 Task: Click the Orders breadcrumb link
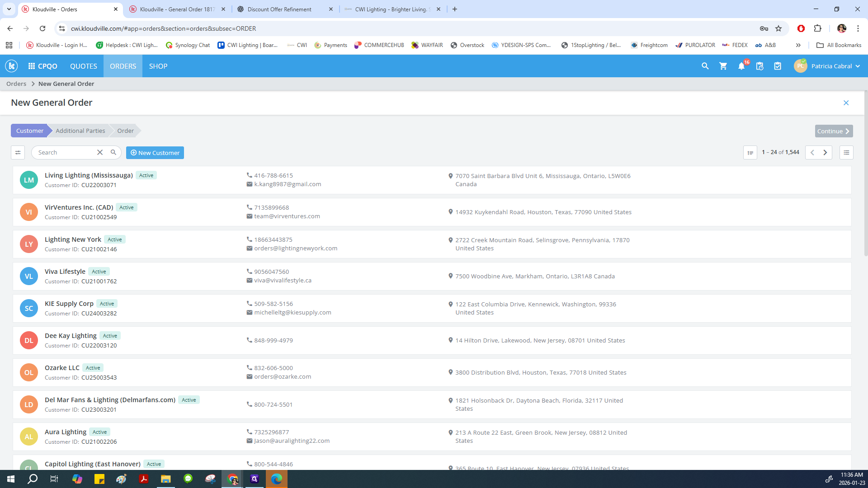[16, 84]
